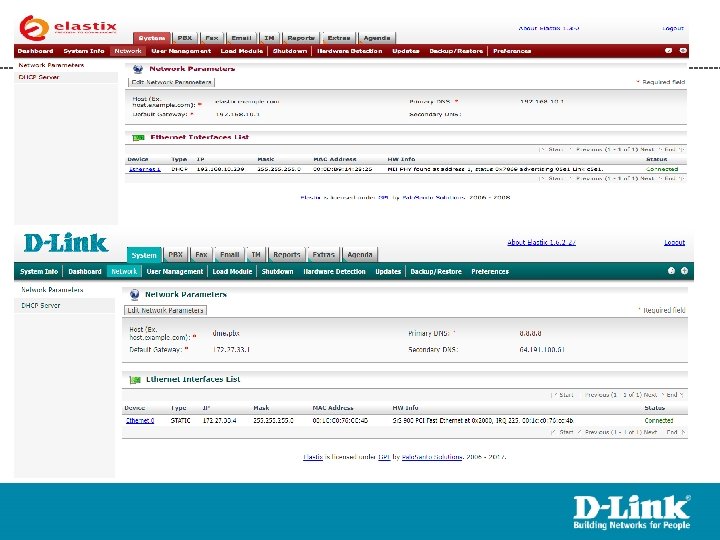Choose Shutdown in the red menu bar
The image size is (720, 540).
click(290, 51)
